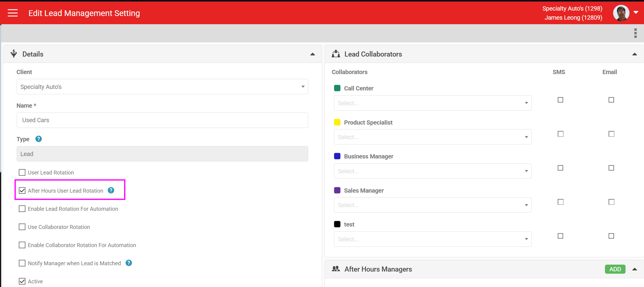Screen dimensions: 644x287
Task: Click the After Hours Managers people icon
Action: pyautogui.click(x=336, y=269)
